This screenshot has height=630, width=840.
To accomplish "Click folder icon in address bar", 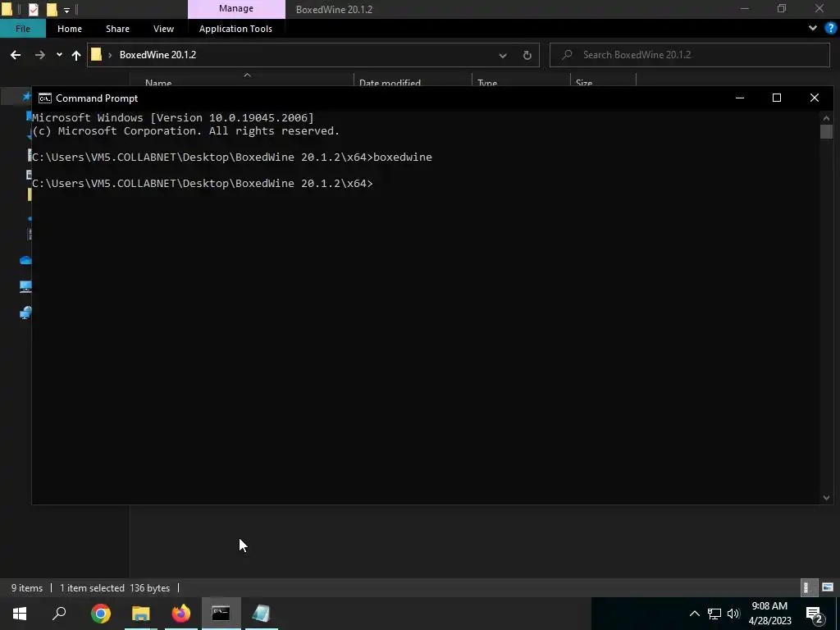I will (97, 54).
